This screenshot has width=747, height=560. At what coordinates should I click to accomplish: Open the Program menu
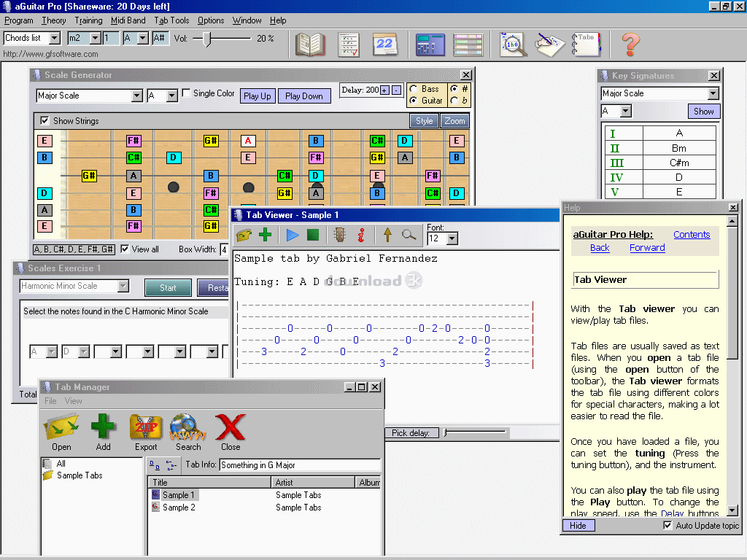tap(19, 20)
